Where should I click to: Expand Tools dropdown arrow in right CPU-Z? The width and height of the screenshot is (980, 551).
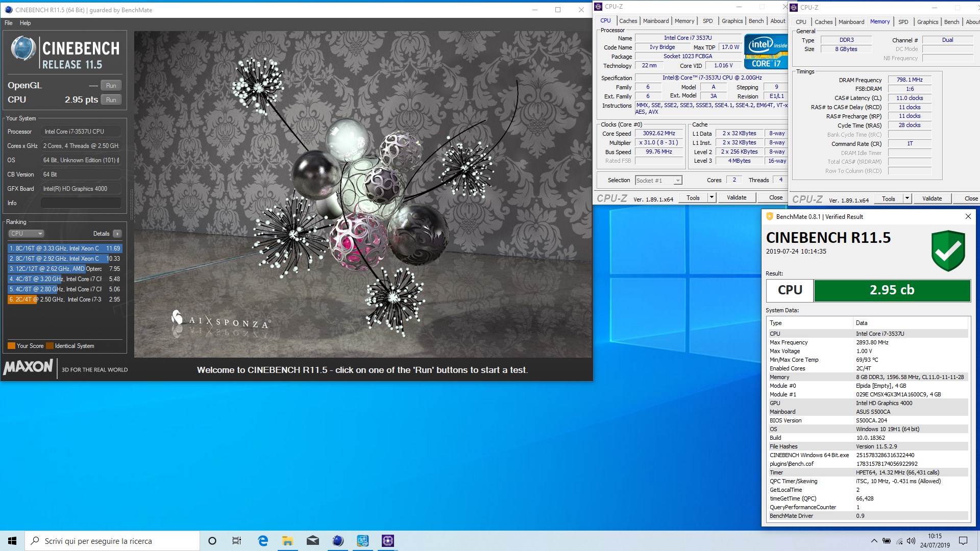(x=907, y=199)
